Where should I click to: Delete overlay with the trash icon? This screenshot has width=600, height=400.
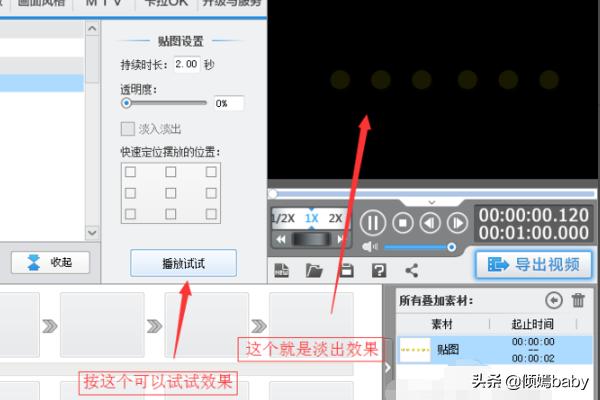click(x=578, y=300)
